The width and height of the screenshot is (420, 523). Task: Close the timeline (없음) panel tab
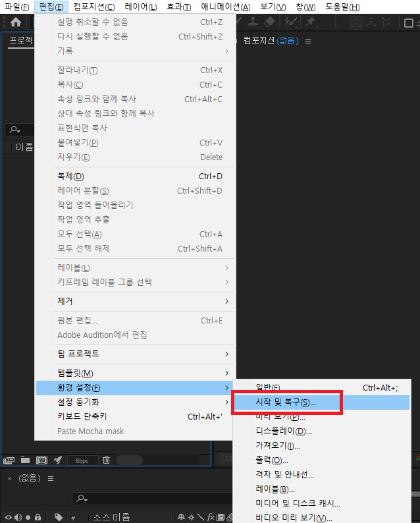coord(10,479)
